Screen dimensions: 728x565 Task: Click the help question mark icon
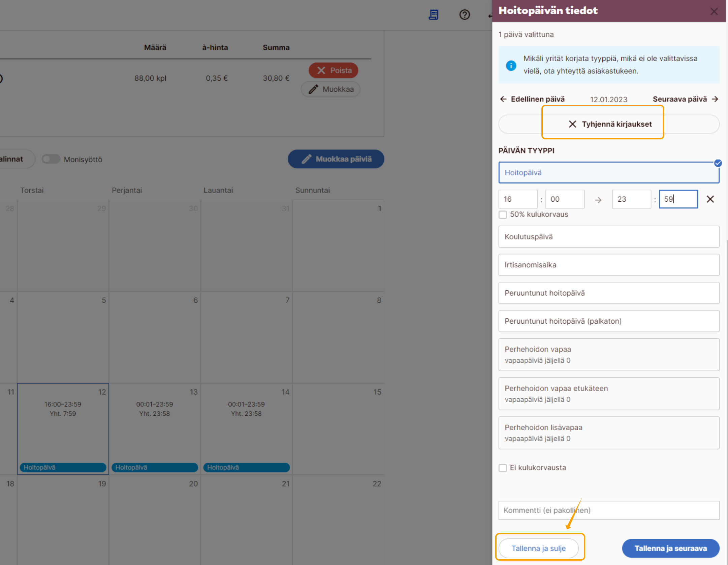click(x=465, y=15)
